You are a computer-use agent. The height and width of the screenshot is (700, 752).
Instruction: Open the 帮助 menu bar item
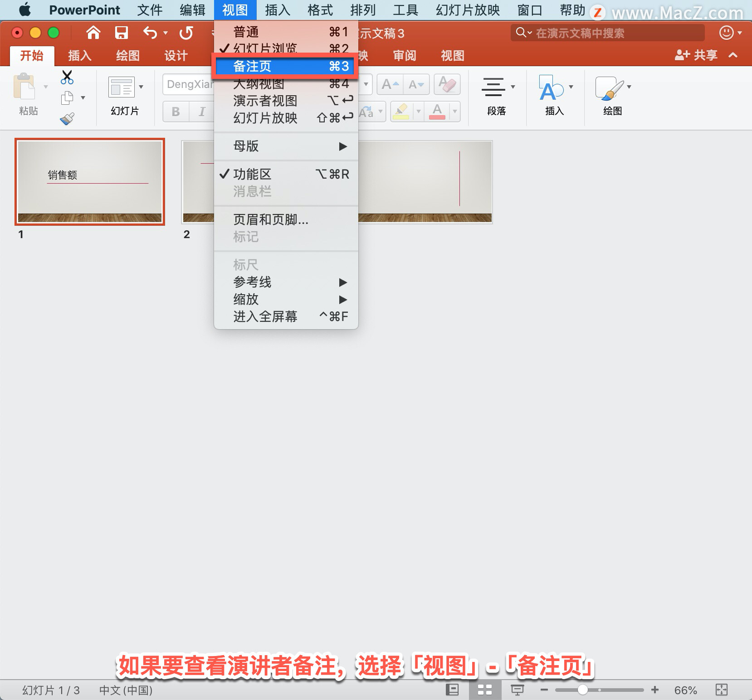pyautogui.click(x=572, y=10)
